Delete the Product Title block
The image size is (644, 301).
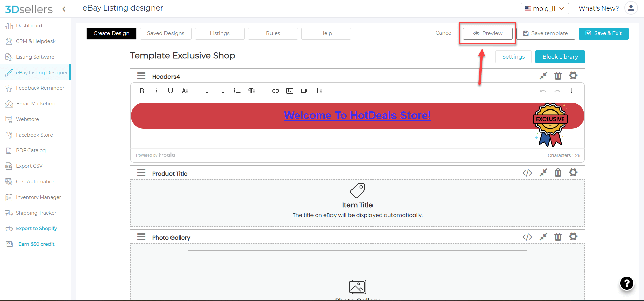click(x=558, y=173)
